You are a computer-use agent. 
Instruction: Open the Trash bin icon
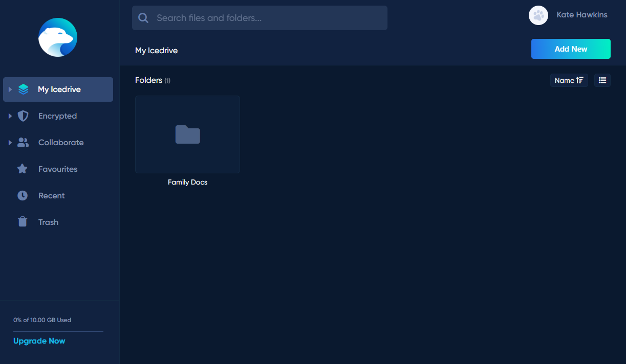[23, 222]
